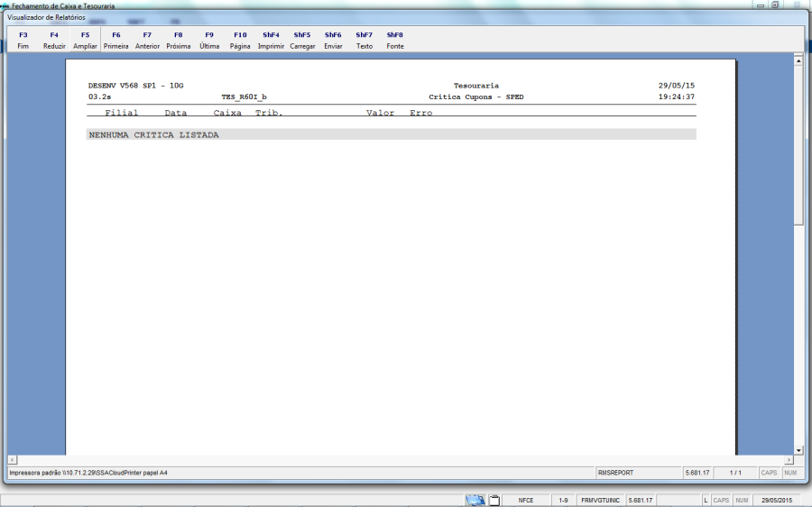Load a report with ShF5 Carregar
Screen dimensions: 812x507
tap(302, 41)
